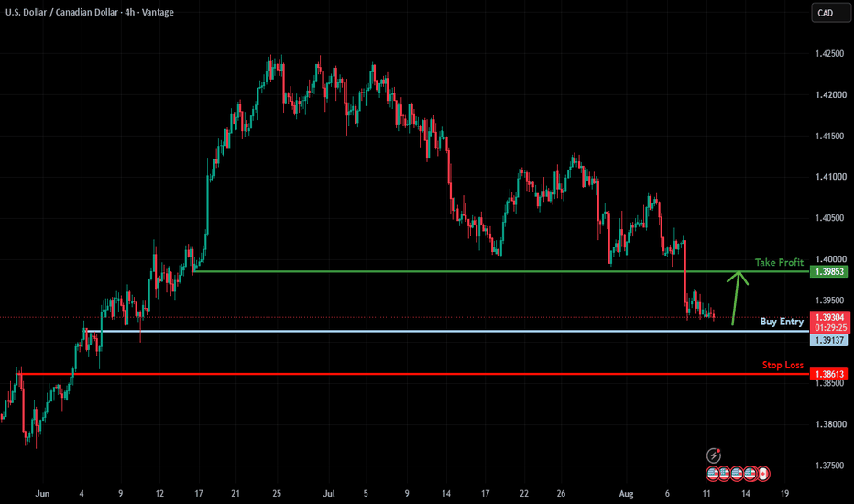The width and height of the screenshot is (854, 504).
Task: Click the lightning bolt latest-news icon
Action: [714, 455]
